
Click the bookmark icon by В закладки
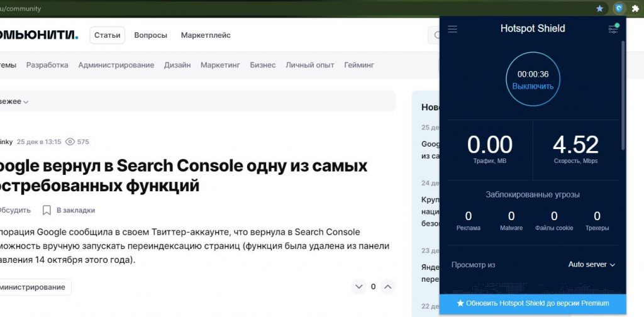coord(47,210)
